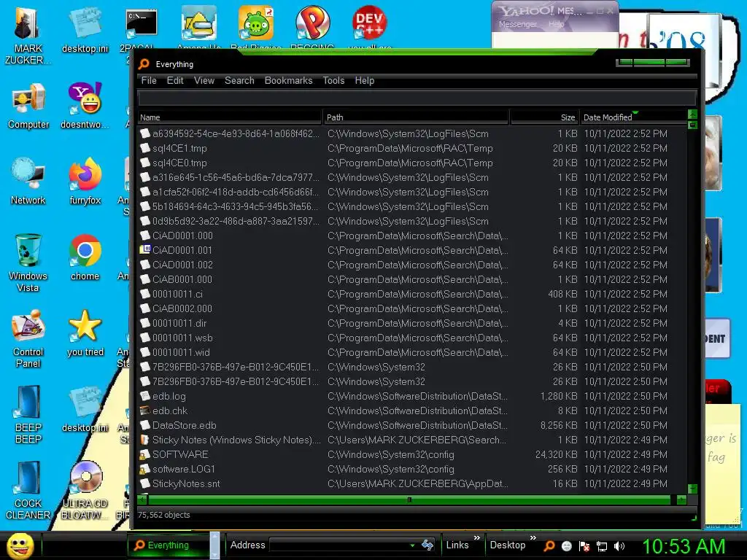Viewport: 747px width, 560px height.
Task: Click the horizontal scrollbar left arrow
Action: 142,500
